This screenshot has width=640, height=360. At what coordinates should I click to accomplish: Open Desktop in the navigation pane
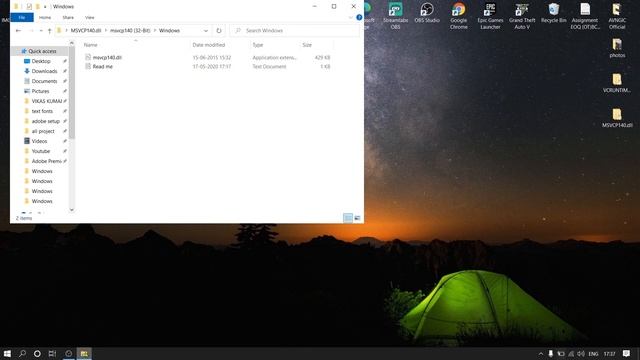(41, 61)
